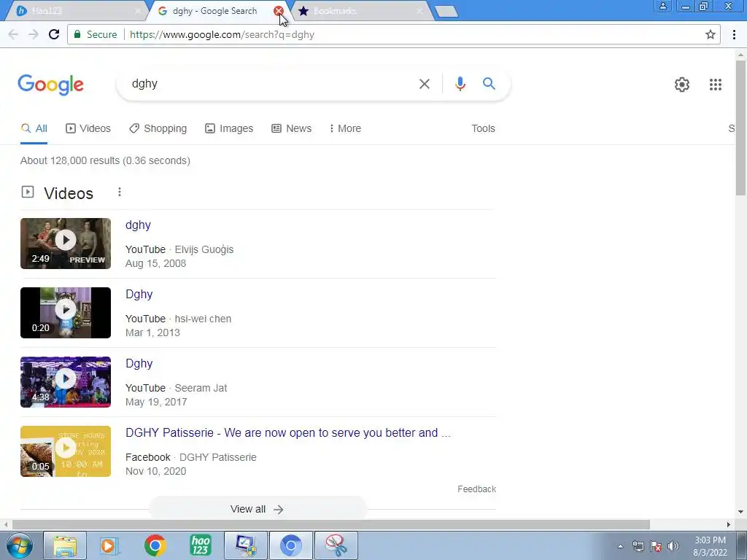747x560 pixels.
Task: Open the Google apps grid
Action: [716, 85]
